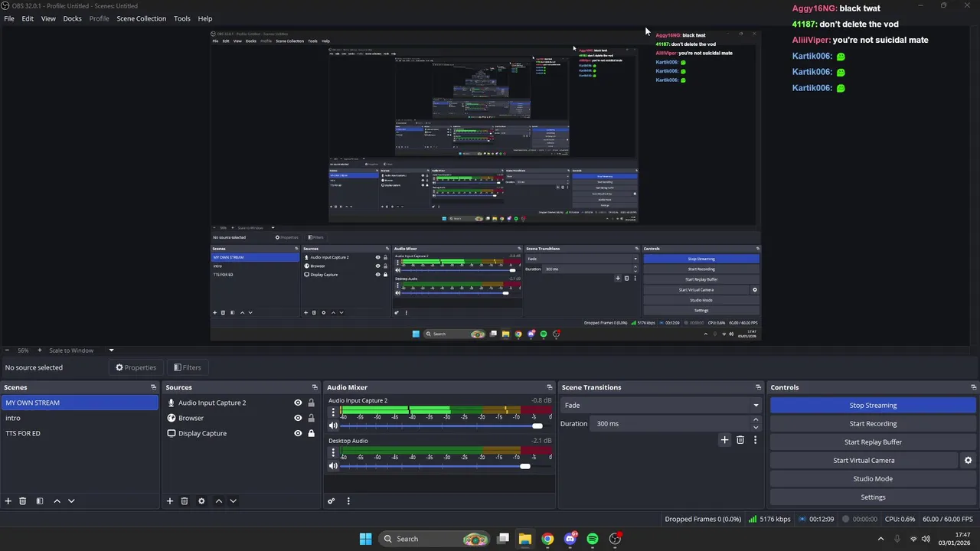
Task: Open Desktop Audio three-dot menu
Action: coord(333,452)
